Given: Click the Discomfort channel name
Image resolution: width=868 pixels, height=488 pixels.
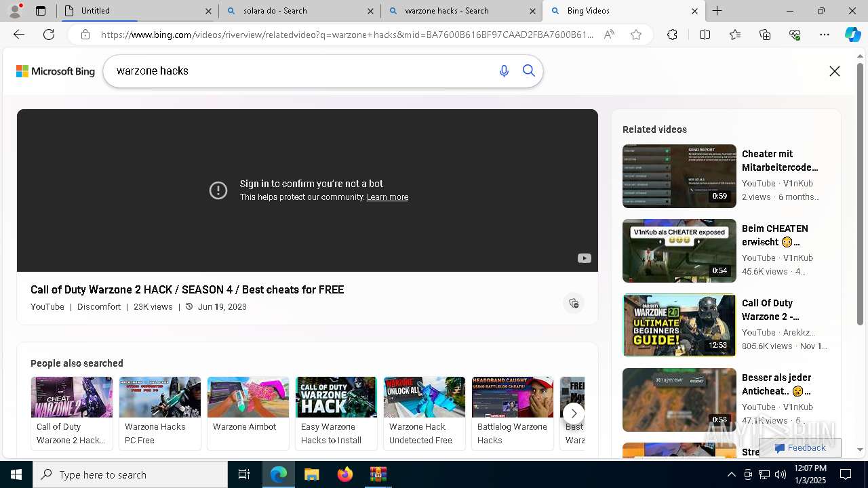Looking at the screenshot, I should tap(99, 307).
